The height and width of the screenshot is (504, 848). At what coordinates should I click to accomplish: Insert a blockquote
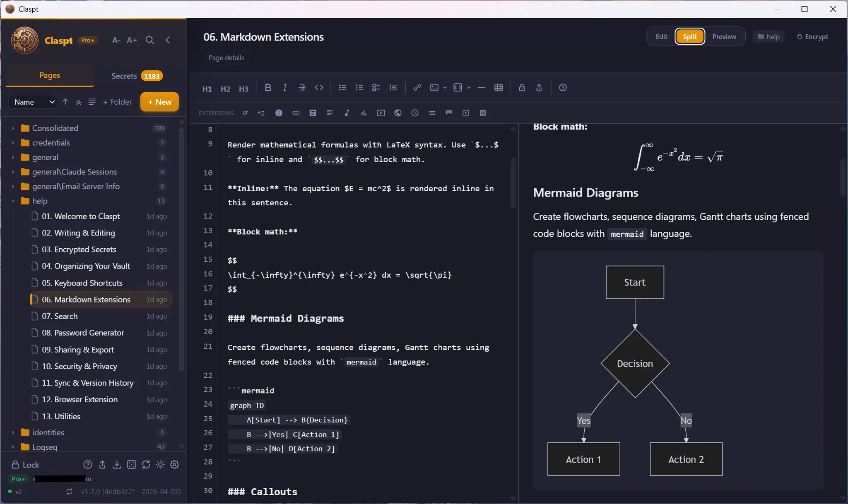click(393, 88)
